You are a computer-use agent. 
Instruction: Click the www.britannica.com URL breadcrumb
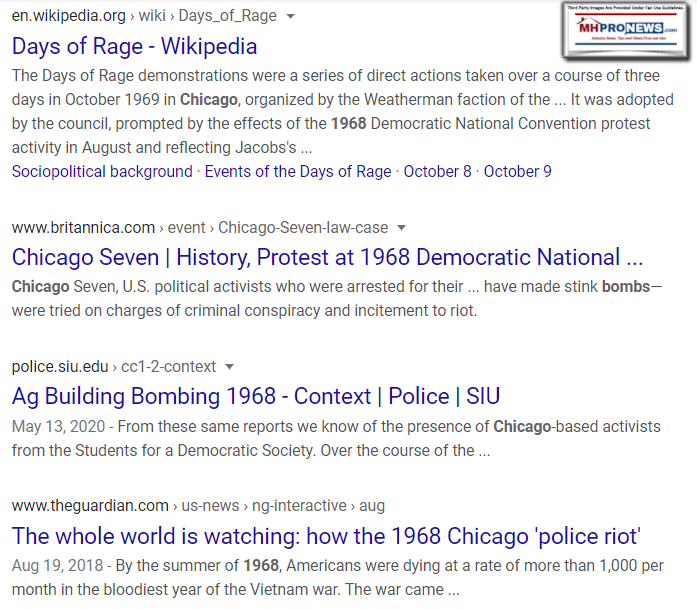pyautogui.click(x=83, y=227)
